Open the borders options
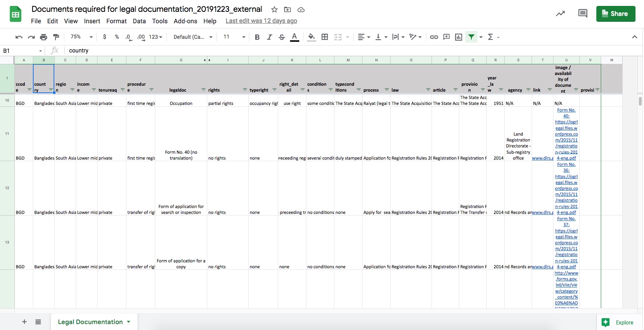644x330 pixels. click(x=325, y=37)
